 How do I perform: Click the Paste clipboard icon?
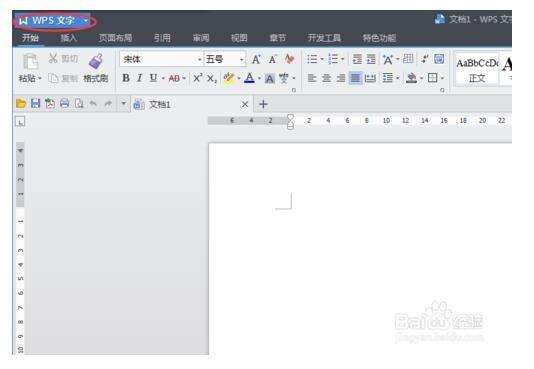30,62
